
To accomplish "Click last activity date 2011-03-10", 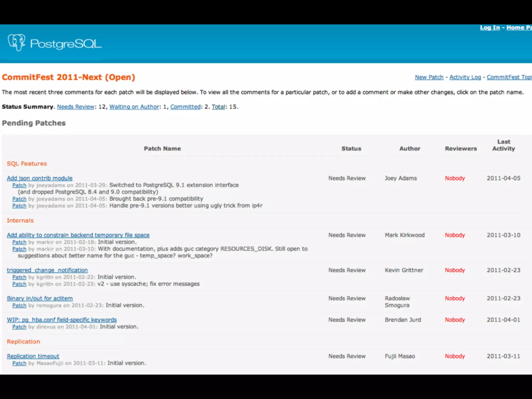I will [503, 235].
